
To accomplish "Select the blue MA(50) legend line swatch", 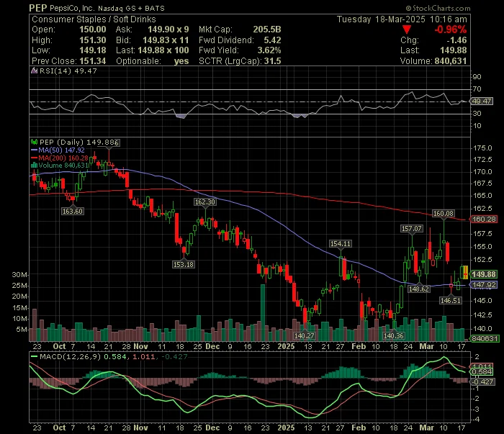I will pyautogui.click(x=34, y=150).
